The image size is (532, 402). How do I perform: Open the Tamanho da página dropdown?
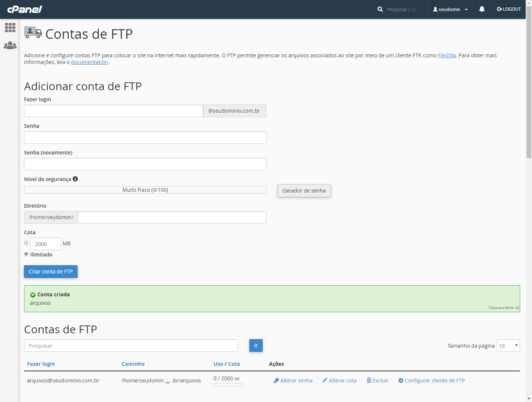click(x=508, y=345)
